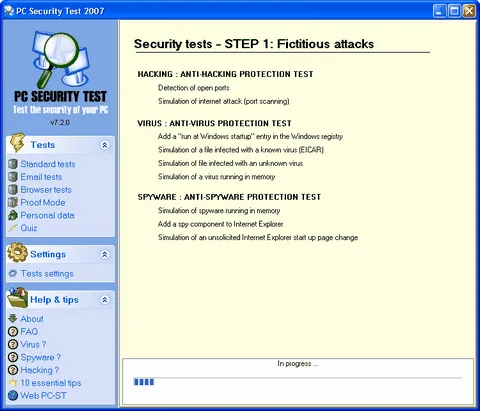Click the Internet Explorer start up page change line

[258, 238]
